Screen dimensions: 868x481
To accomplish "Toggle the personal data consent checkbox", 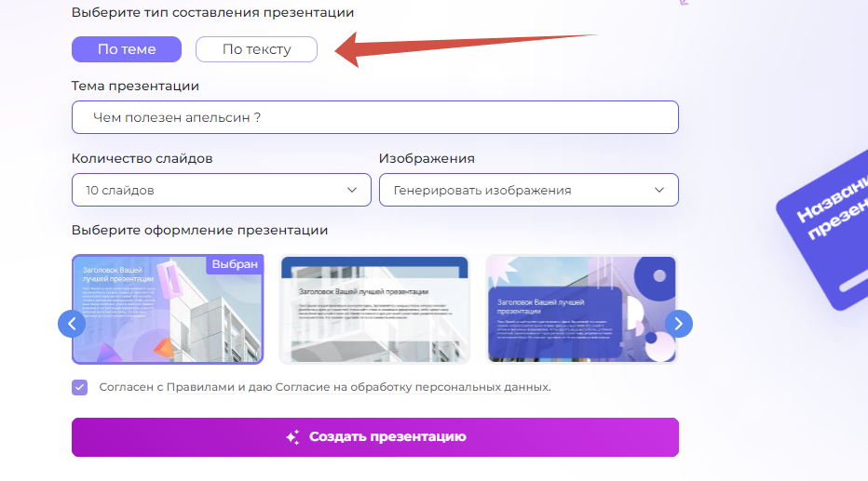I will pyautogui.click(x=80, y=387).
